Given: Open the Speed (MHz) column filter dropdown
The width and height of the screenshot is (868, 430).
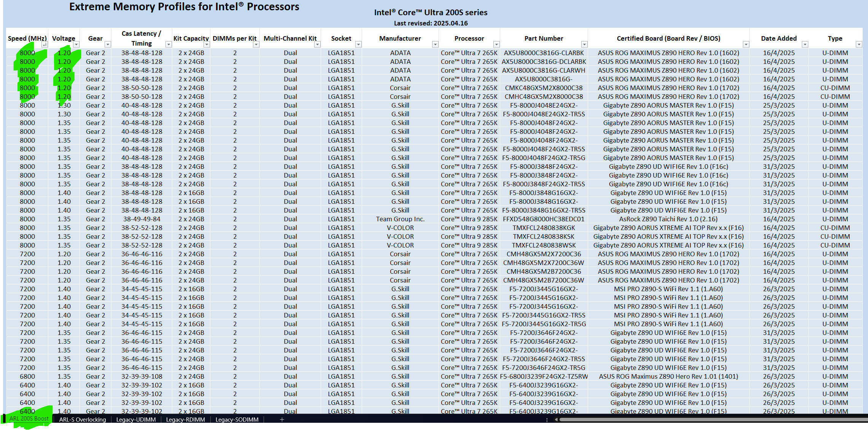Looking at the screenshot, I should tap(45, 45).
